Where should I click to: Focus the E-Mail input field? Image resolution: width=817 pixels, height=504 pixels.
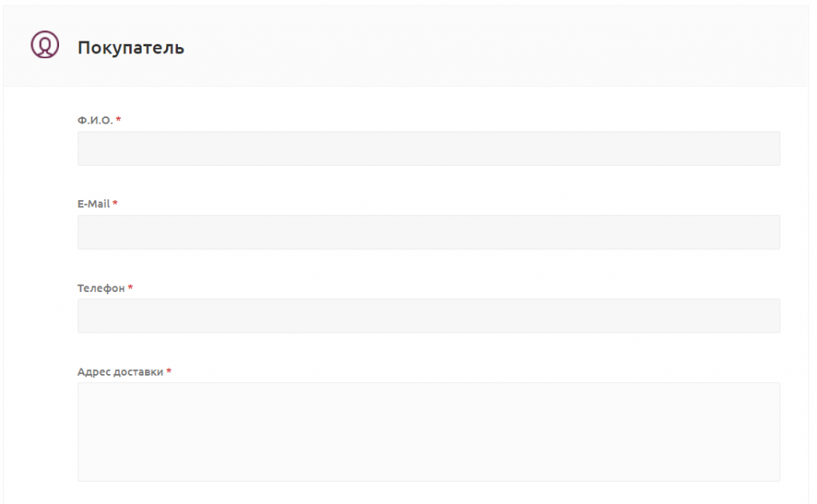(428, 232)
